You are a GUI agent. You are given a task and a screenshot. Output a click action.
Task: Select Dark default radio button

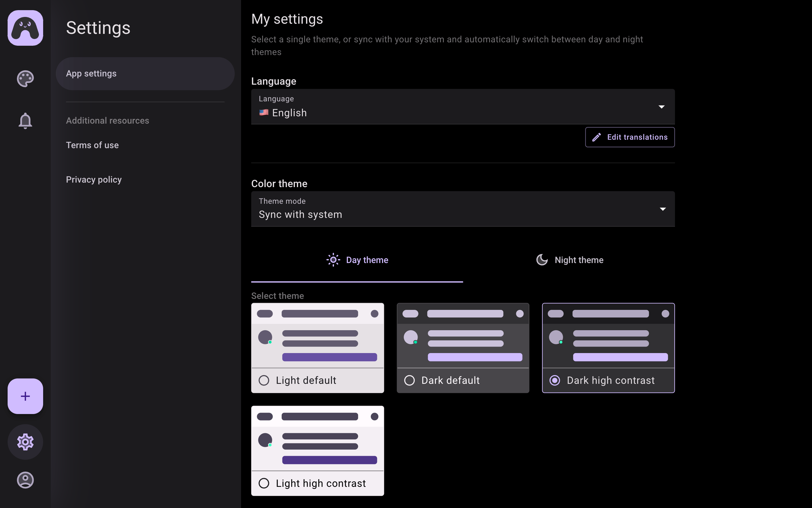tap(409, 380)
